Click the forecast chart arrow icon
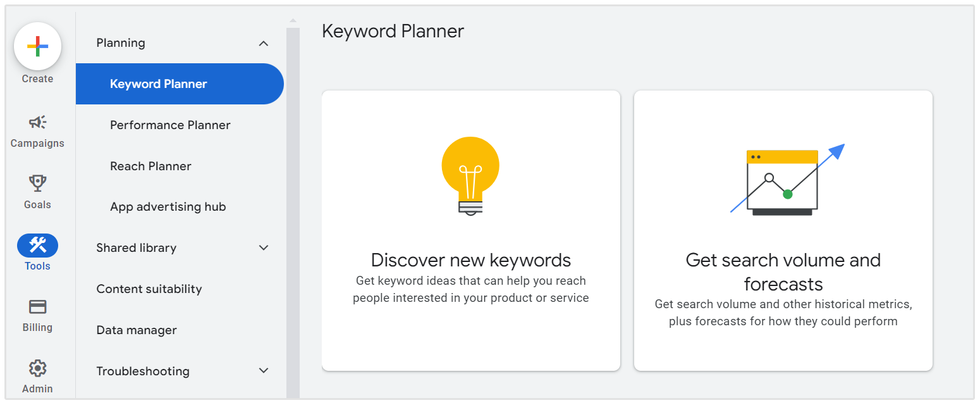The height and width of the screenshot is (405, 980). pyautogui.click(x=787, y=180)
